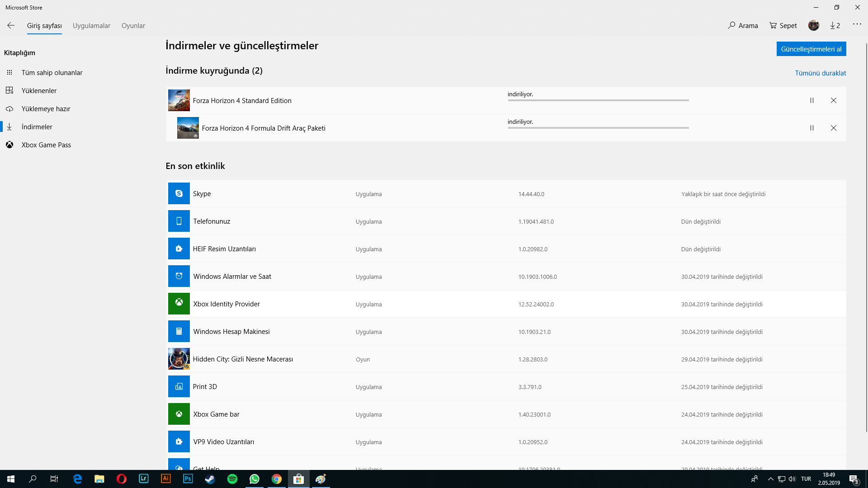Select Yüklenenler in sidebar
The image size is (868, 488).
coord(39,91)
